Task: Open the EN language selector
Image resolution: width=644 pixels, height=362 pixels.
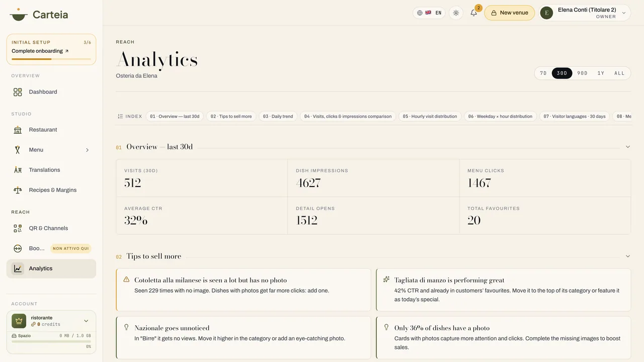Action: tap(429, 13)
